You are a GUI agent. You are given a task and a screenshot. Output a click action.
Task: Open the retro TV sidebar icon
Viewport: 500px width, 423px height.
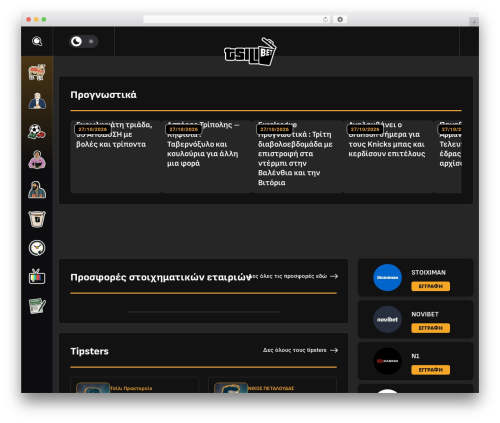[x=37, y=277]
